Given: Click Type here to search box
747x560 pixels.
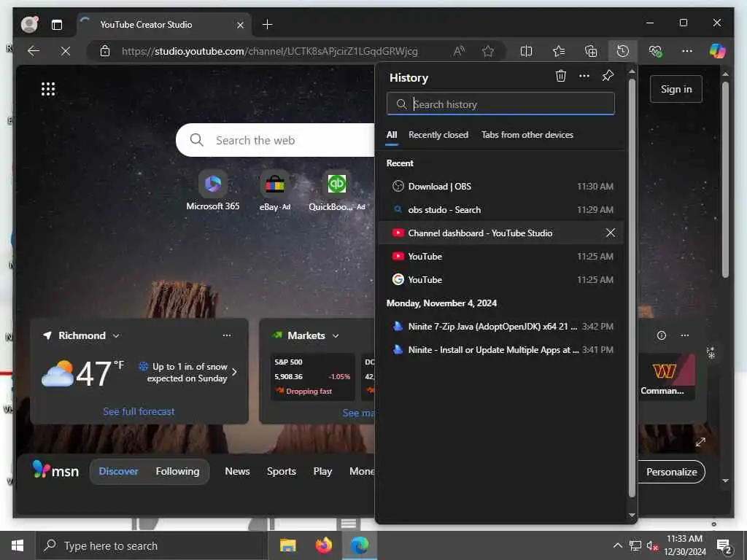Looking at the screenshot, I should 152,545.
